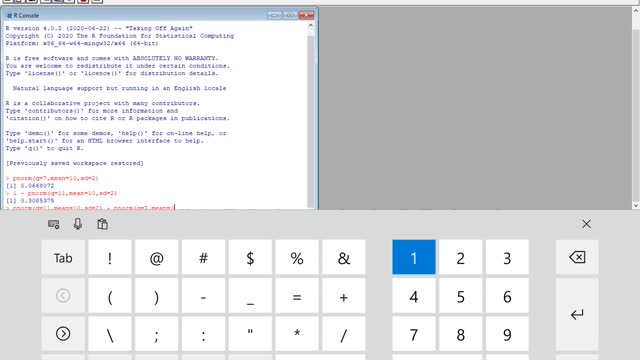Tap the open parenthesis key

point(110,296)
